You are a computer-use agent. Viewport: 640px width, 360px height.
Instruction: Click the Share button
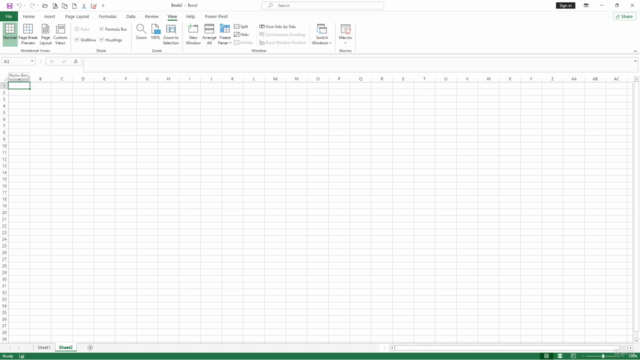click(624, 16)
